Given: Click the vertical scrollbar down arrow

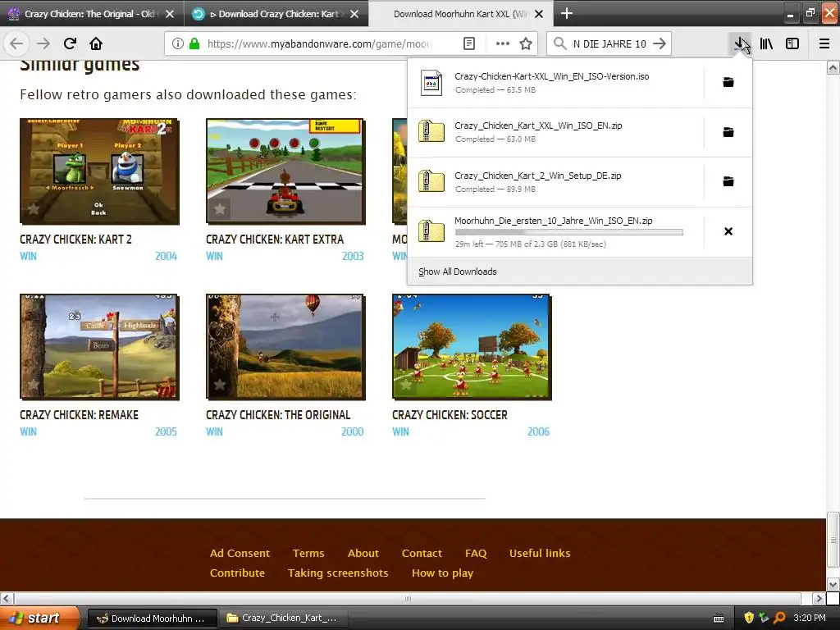Looking at the screenshot, I should (833, 584).
